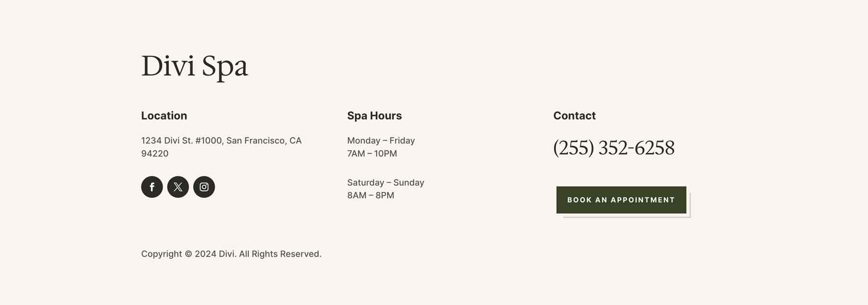Click the Divi Spa logo heading
868x305 pixels.
(x=195, y=66)
